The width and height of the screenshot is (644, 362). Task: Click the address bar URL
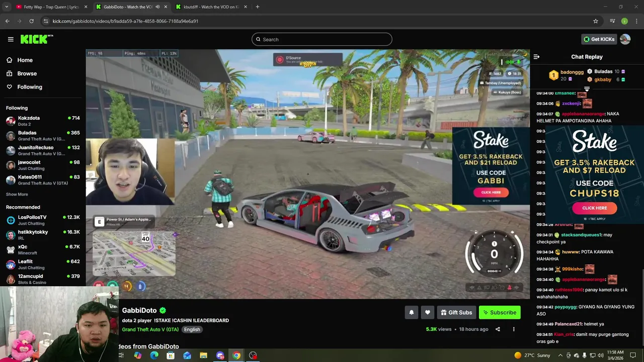125,21
